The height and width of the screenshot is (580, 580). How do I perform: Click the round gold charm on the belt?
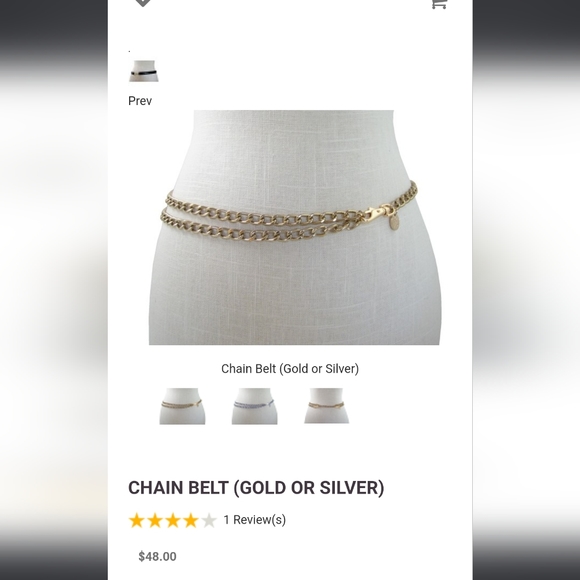coord(395,223)
